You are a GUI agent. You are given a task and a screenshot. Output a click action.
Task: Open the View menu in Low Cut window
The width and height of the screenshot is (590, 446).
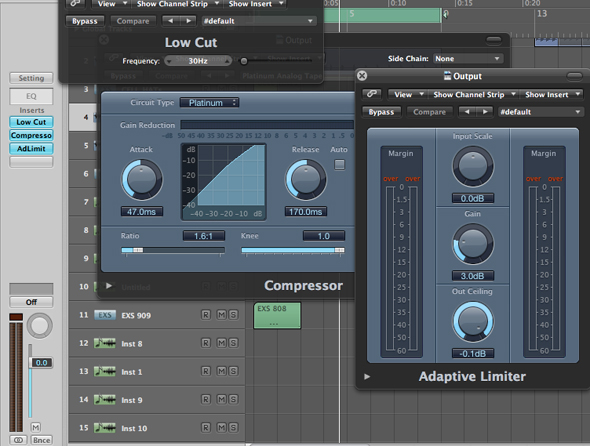(x=111, y=4)
